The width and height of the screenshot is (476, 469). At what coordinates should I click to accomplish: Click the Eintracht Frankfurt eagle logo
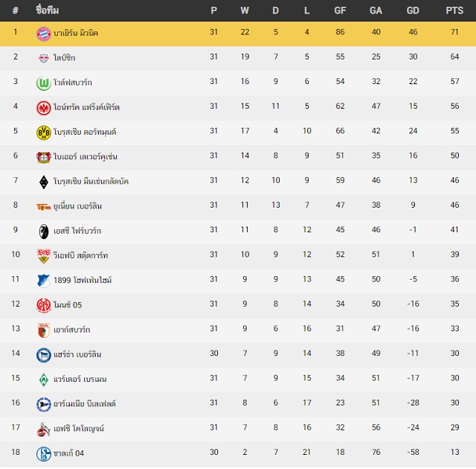(x=44, y=108)
